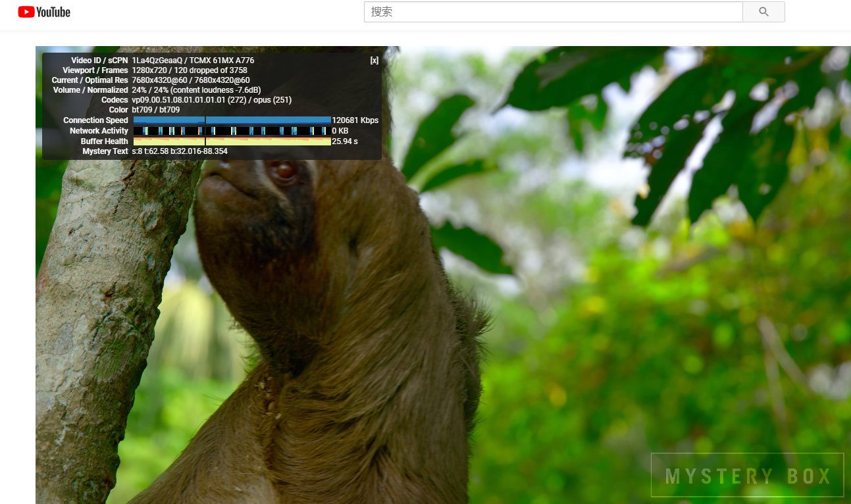Close the stats panel with [x]
Image resolution: width=851 pixels, height=504 pixels.
click(x=374, y=61)
